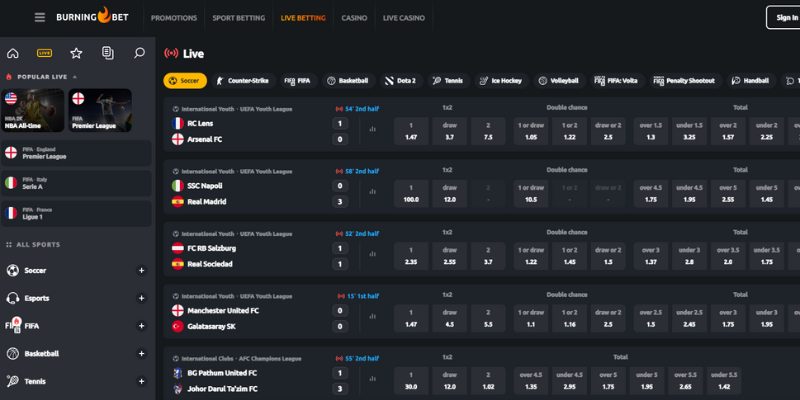Open the NBA All-time popular card
The width and height of the screenshot is (800, 400).
tap(33, 110)
